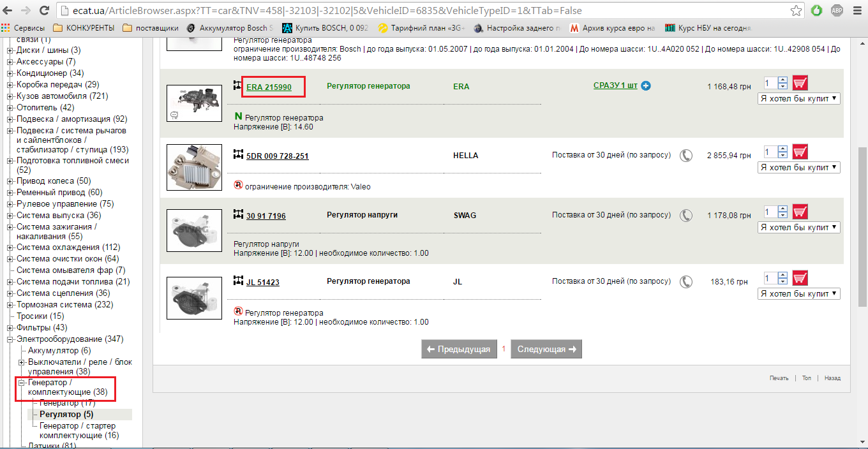Collapse Генератор / комплектующие tree node
The height and width of the screenshot is (449, 868).
(x=21, y=383)
